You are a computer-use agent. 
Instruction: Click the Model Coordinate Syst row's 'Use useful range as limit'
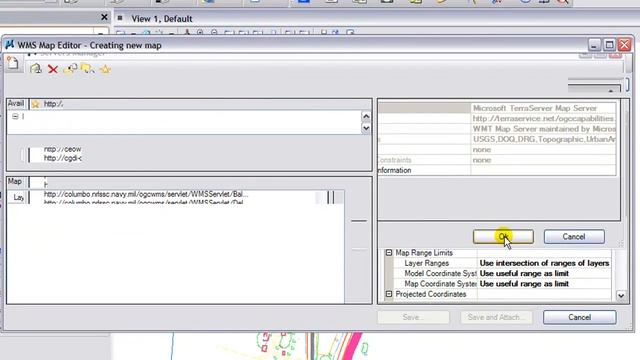tap(524, 273)
